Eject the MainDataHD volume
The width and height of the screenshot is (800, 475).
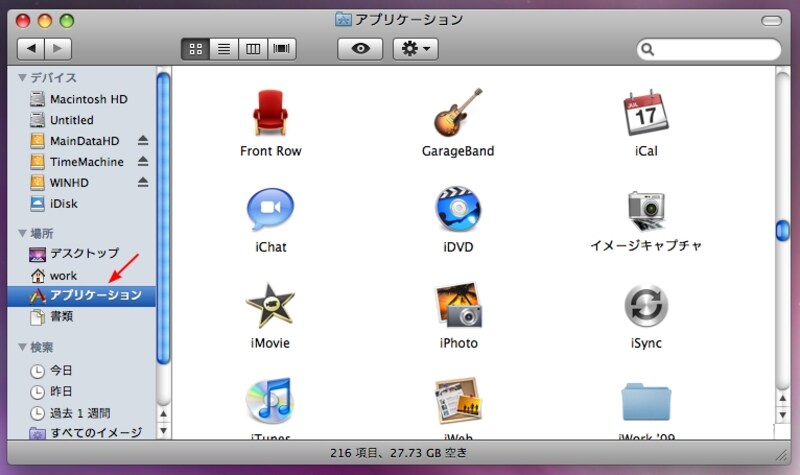click(143, 140)
